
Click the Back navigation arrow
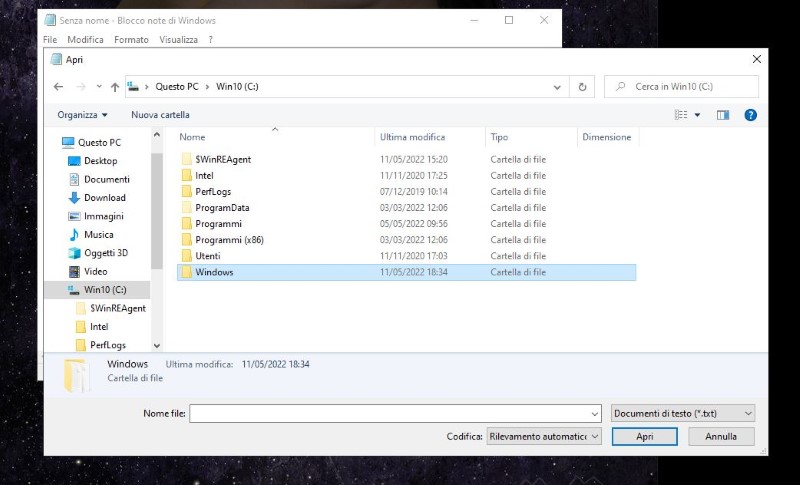58,87
